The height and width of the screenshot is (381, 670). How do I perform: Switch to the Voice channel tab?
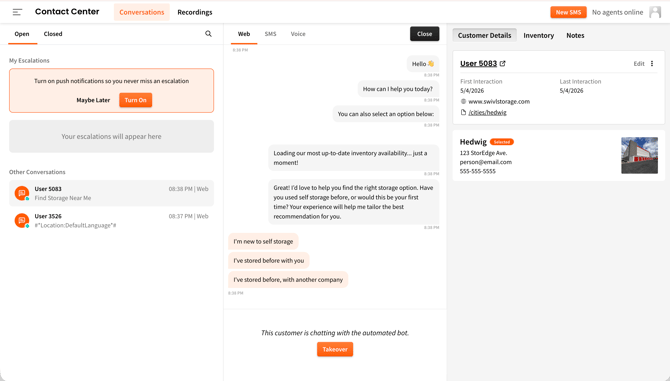click(x=298, y=34)
